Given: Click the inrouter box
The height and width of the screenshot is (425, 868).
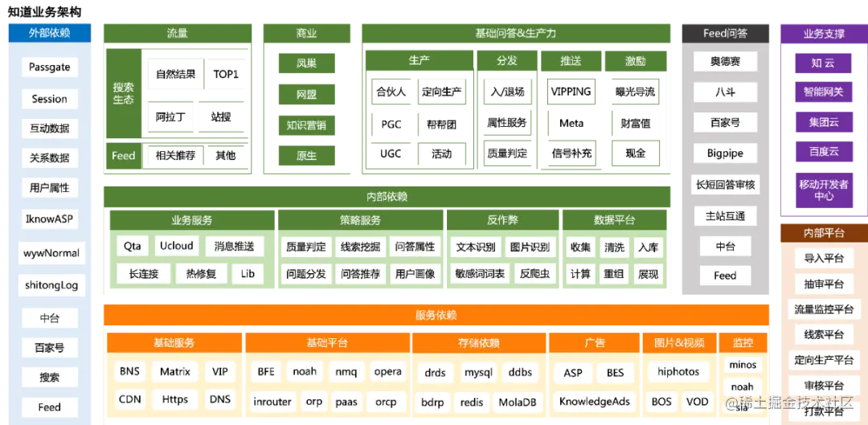Looking at the screenshot, I should (x=272, y=401).
